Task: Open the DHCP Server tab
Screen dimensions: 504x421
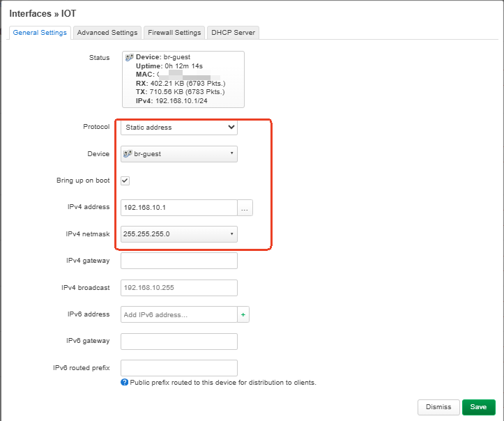Action: pyautogui.click(x=233, y=33)
